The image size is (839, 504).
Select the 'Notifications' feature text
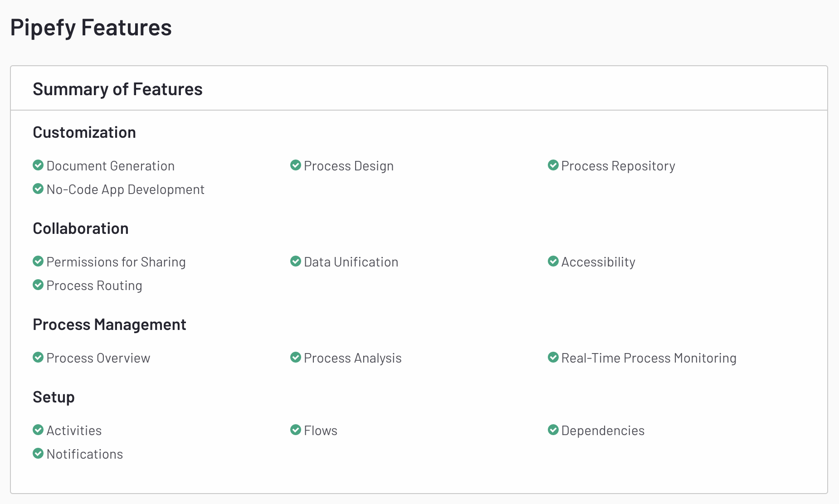pyautogui.click(x=85, y=454)
